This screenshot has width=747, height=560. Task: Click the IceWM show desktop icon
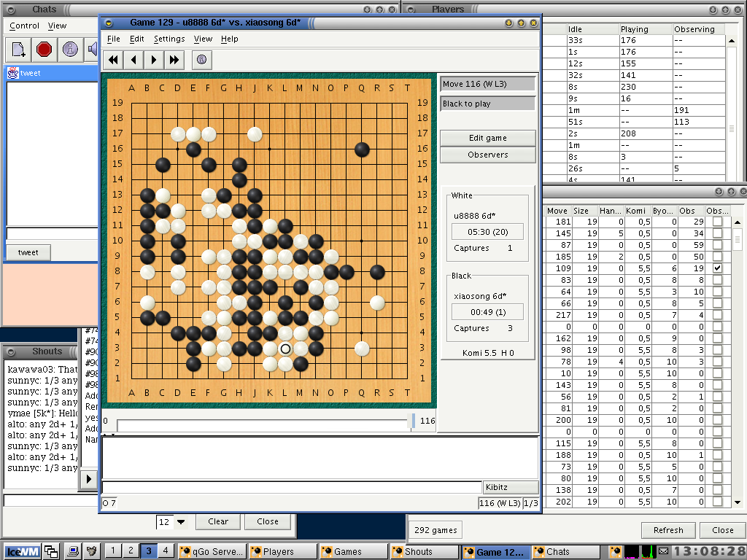(50, 551)
